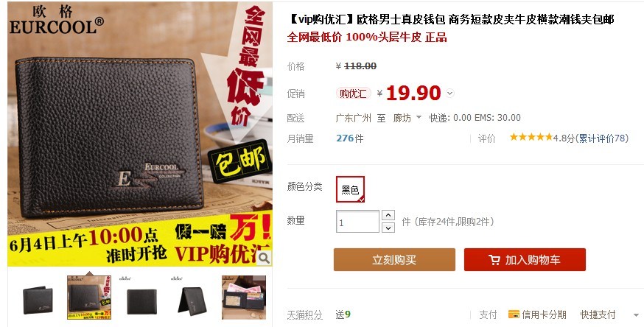644x327 pixels.
Task: Select the standing open wallet thumbnail
Action: point(192,298)
